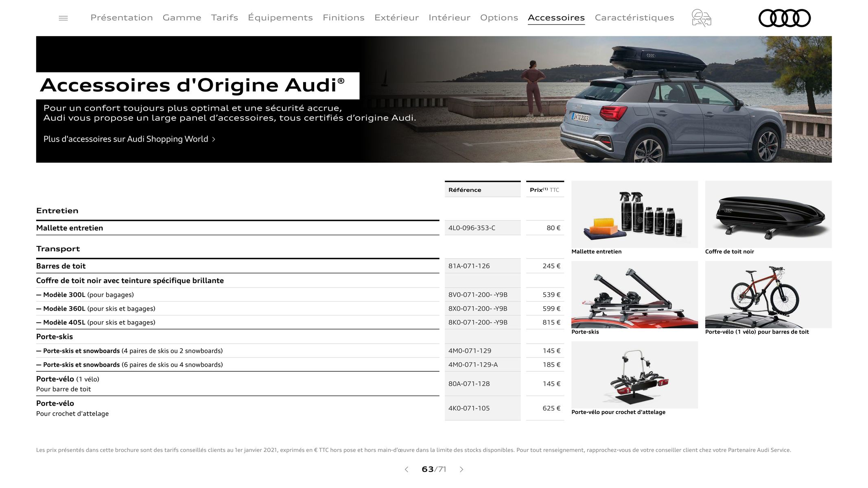Click the Coffre de toit noir image
868x488 pixels.
(x=768, y=214)
